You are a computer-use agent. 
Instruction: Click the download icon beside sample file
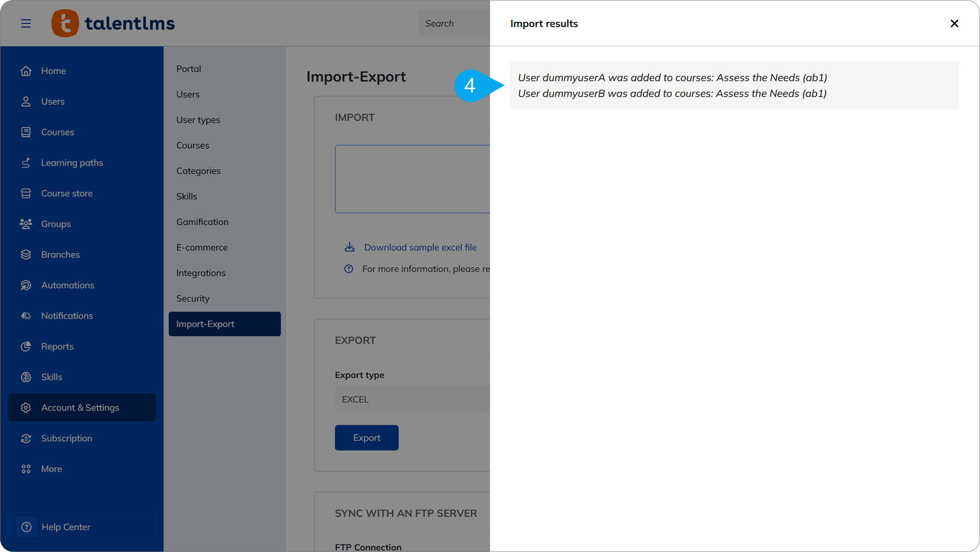[350, 247]
